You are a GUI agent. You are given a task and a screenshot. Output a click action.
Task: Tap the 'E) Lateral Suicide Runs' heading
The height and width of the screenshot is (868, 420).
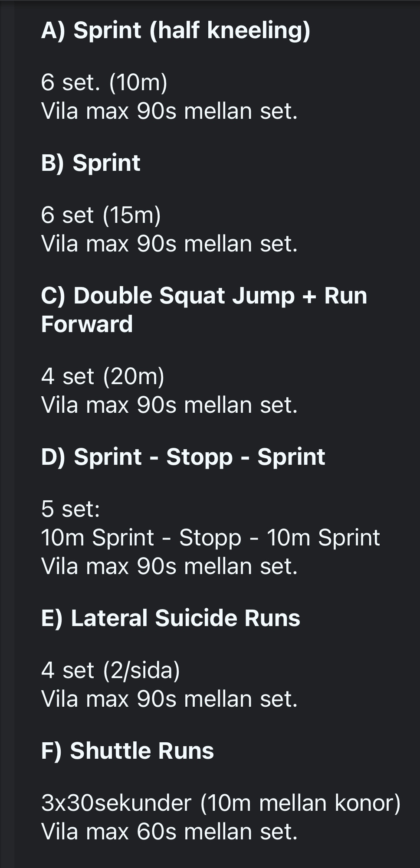pos(171,618)
